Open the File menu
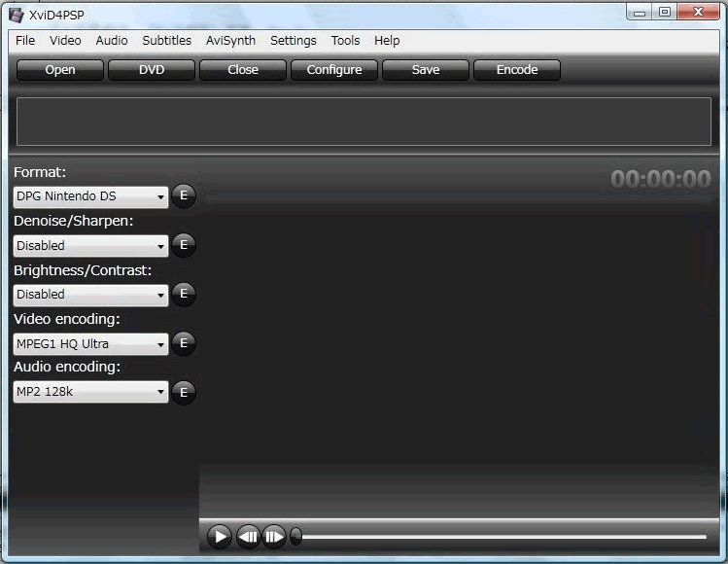This screenshot has width=728, height=564. pyautogui.click(x=25, y=41)
